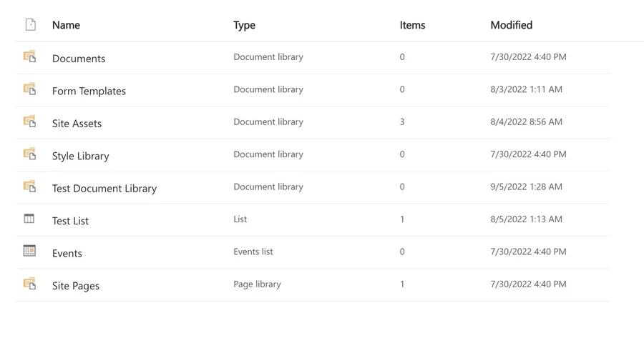Click the Form Templates library icon
The height and width of the screenshot is (338, 644).
(29, 89)
